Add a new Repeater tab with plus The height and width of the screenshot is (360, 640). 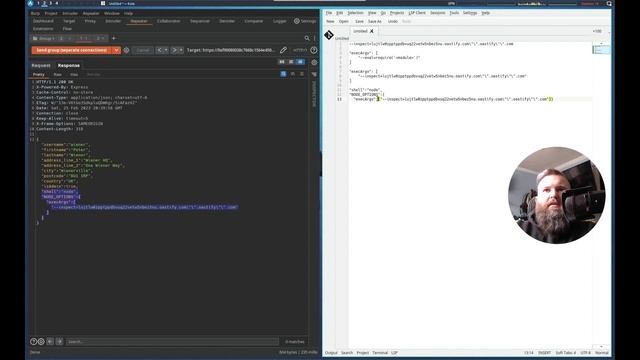[113, 38]
